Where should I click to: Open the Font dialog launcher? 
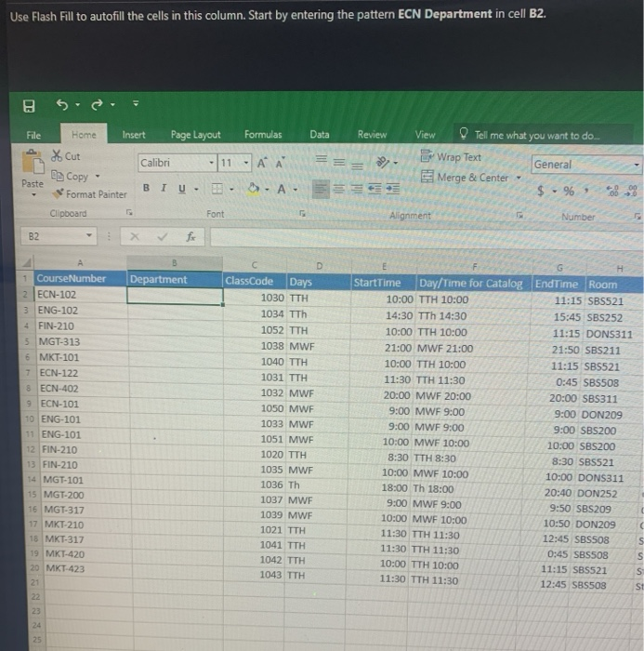click(303, 213)
